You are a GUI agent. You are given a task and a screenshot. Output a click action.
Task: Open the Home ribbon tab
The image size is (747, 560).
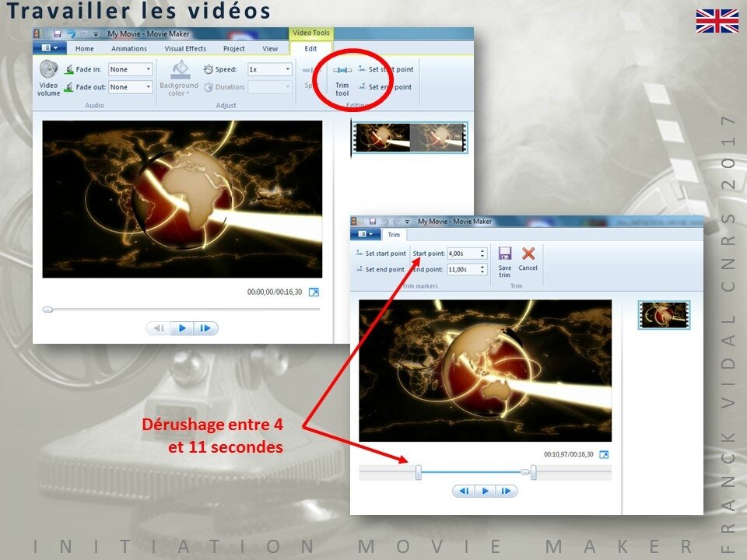[84, 48]
